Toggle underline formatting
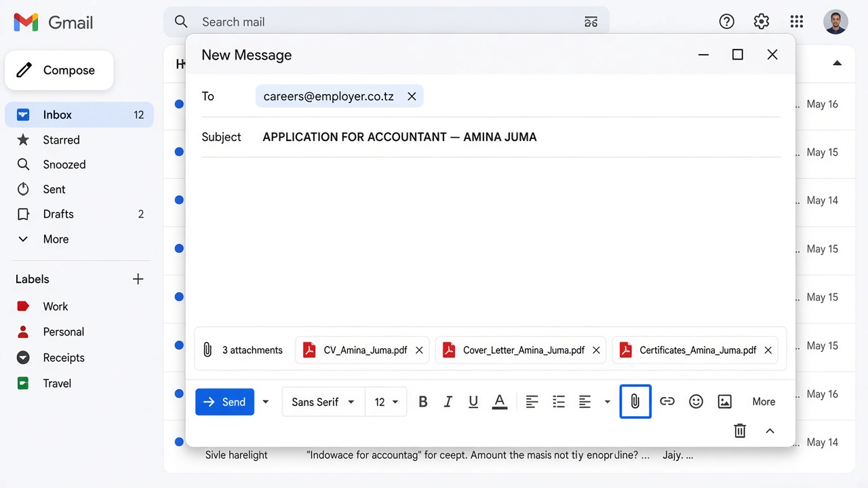The image size is (868, 488). tap(473, 402)
